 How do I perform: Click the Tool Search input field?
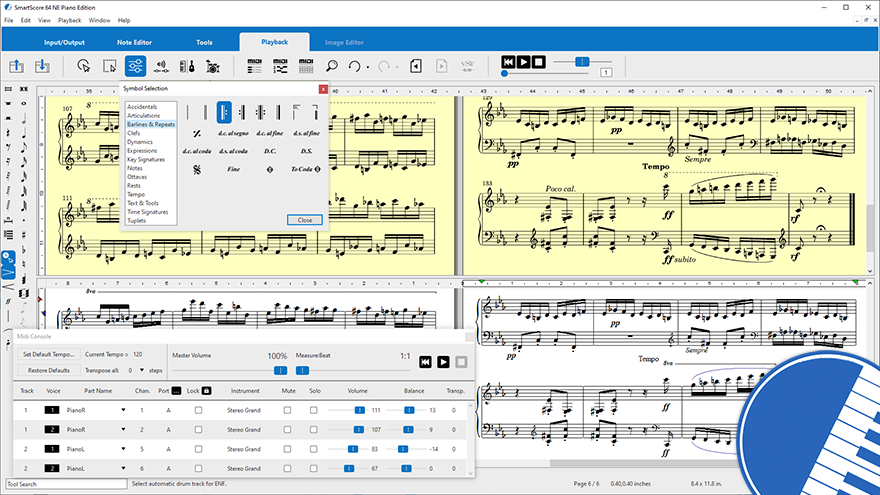[x=66, y=484]
